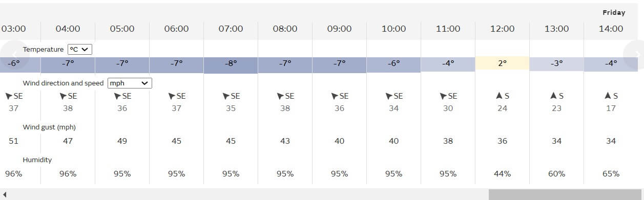The height and width of the screenshot is (200, 644).
Task: Click the SE wind arrow at 03:00
Action: (x=9, y=96)
